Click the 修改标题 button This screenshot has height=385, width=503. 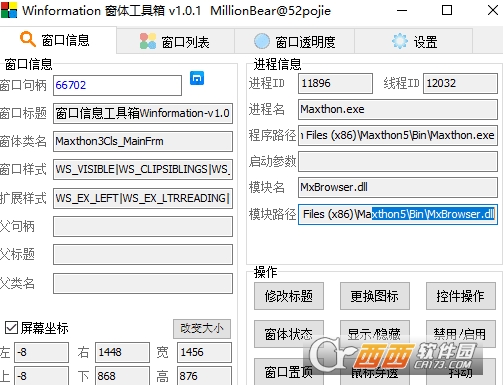[x=289, y=296]
